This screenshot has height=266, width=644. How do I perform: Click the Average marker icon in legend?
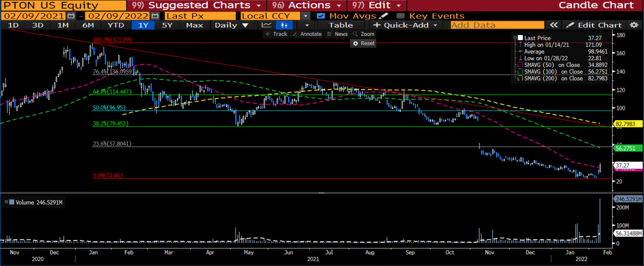pyautogui.click(x=520, y=51)
